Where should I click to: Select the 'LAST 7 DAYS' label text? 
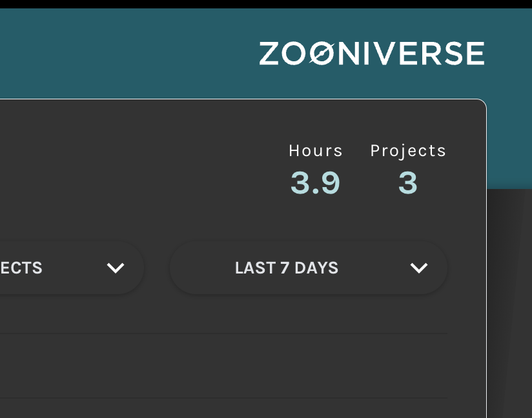coord(287,268)
